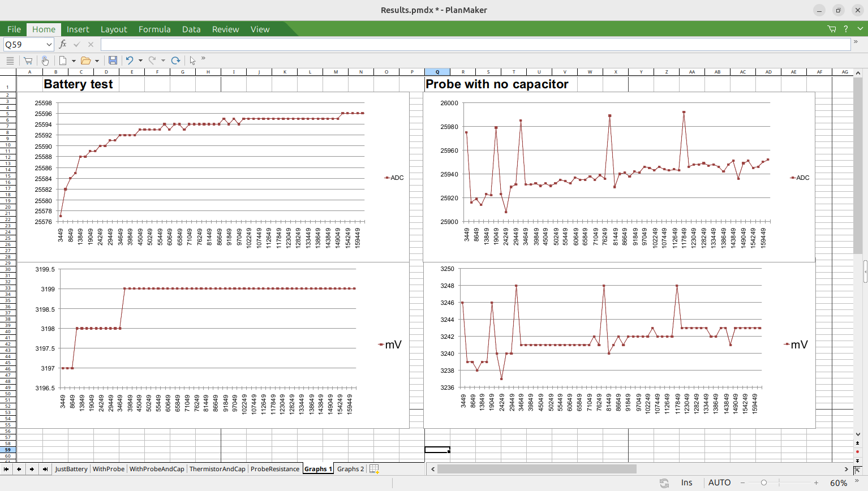Expand the formula bar with right chevron
Viewport: 868px width, 491px height.
(856, 42)
